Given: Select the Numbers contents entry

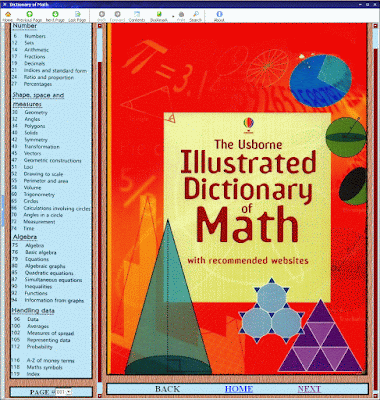Looking at the screenshot, I should point(35,36).
